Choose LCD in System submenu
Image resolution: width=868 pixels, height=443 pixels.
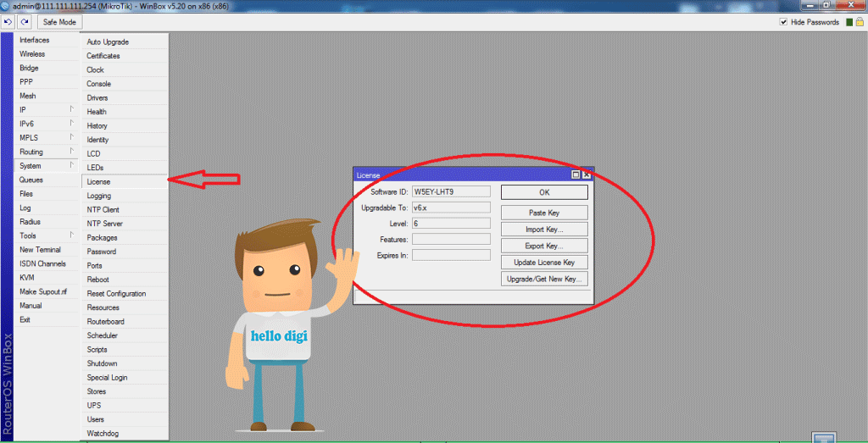click(x=124, y=154)
